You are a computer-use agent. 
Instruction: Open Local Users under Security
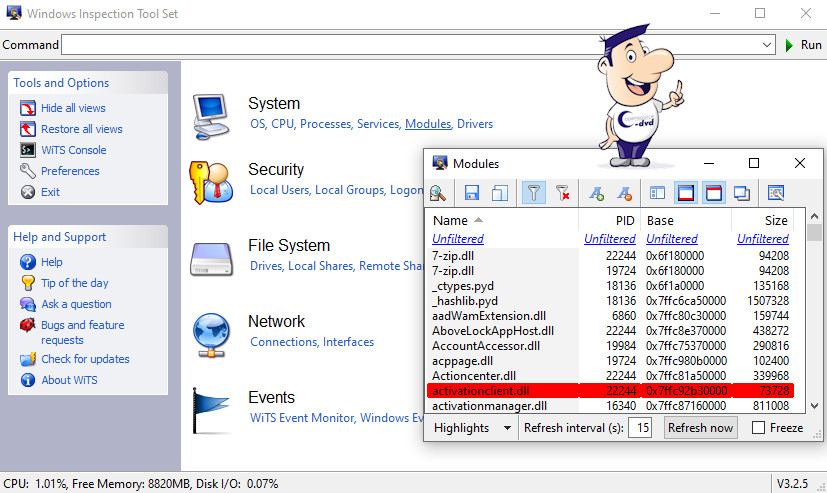point(279,190)
